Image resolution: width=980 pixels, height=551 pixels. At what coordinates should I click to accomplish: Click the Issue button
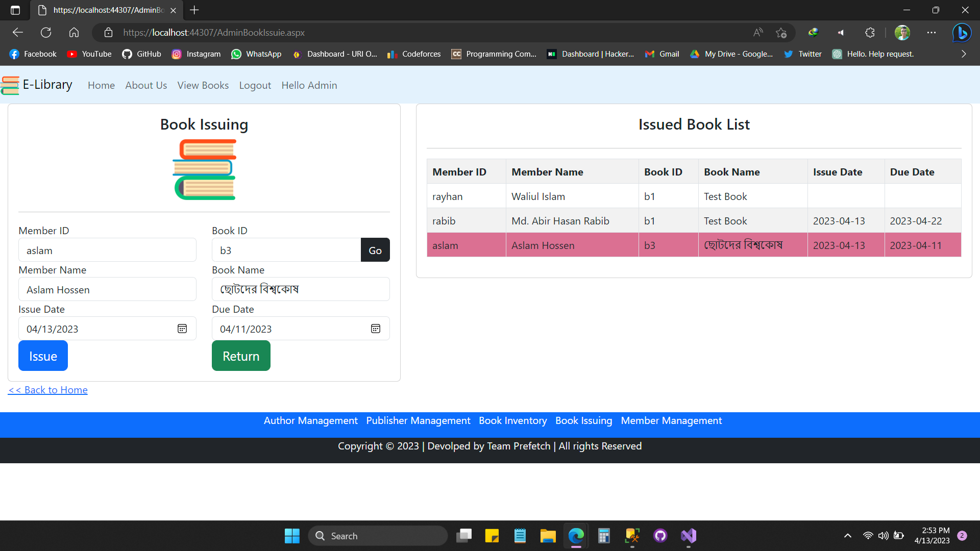(43, 356)
